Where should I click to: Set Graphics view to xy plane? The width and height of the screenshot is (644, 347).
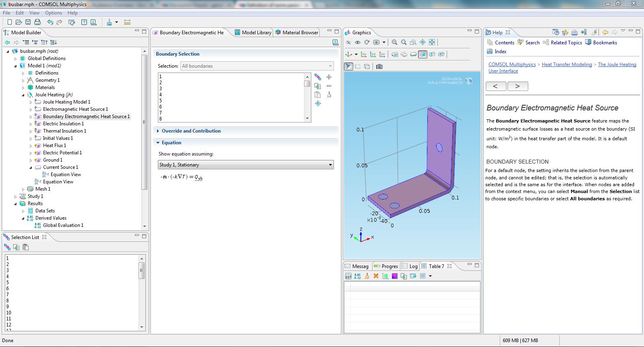[x=364, y=54]
